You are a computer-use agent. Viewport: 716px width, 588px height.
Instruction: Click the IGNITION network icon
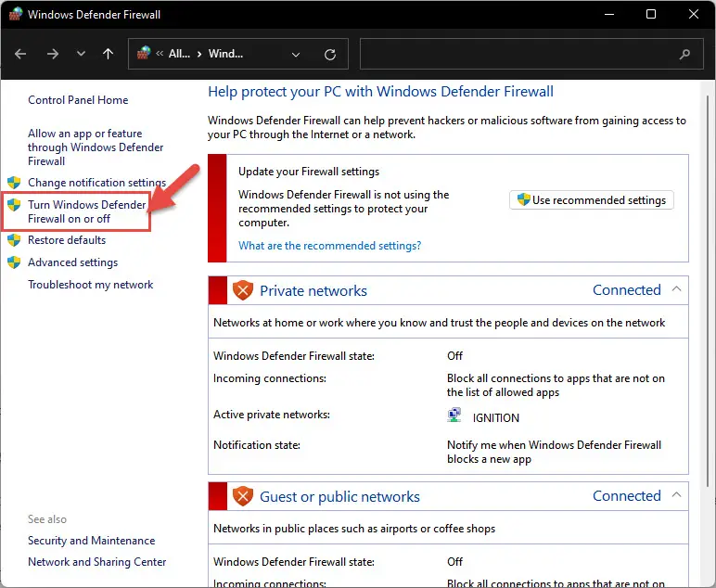[454, 415]
